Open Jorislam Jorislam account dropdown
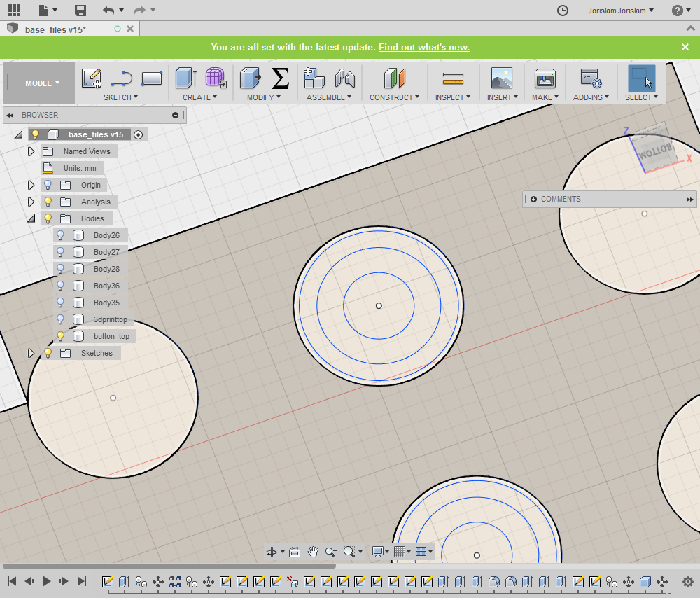This screenshot has width=700, height=598. click(x=621, y=11)
